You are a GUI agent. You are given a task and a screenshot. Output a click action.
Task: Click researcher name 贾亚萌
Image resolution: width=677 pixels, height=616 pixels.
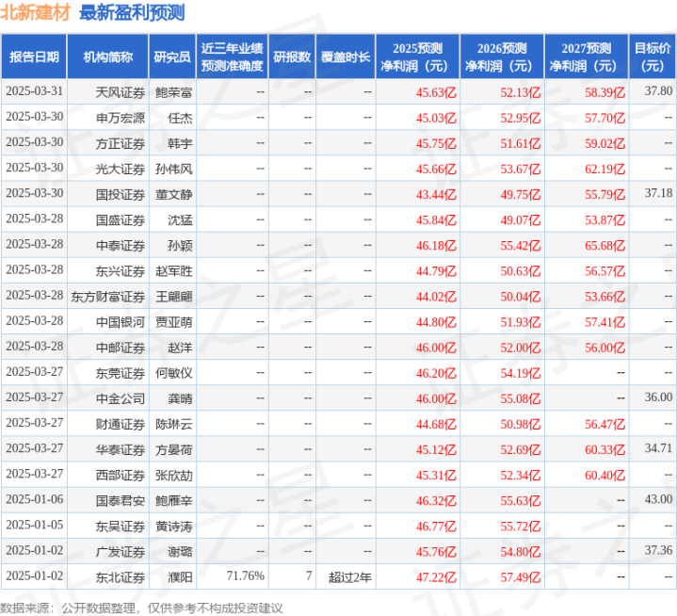tap(173, 322)
